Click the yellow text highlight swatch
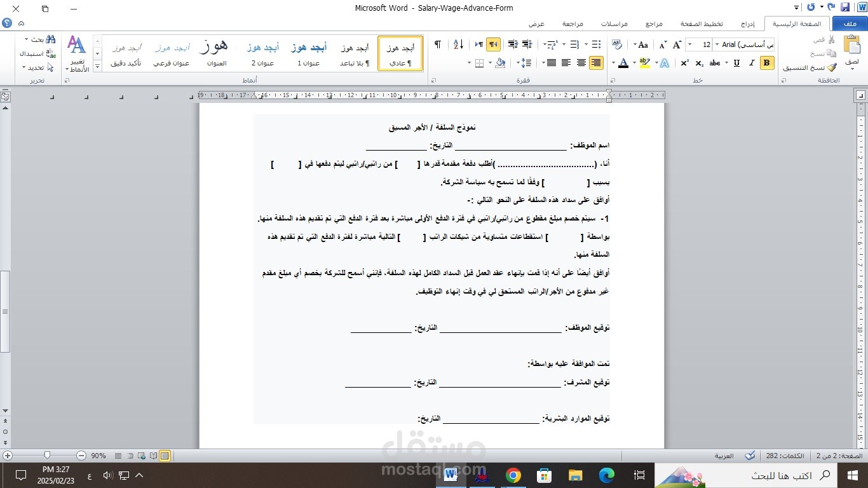868x488 pixels. pyautogui.click(x=644, y=63)
